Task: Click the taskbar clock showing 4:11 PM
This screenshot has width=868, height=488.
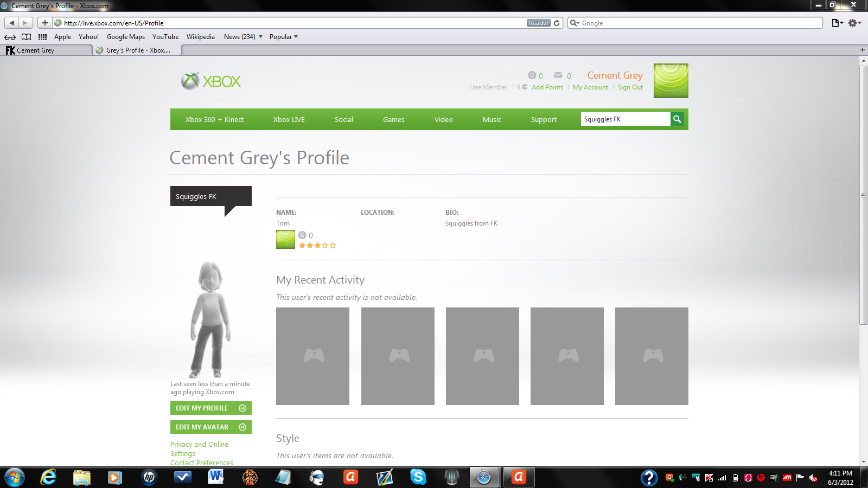Action: point(840,478)
